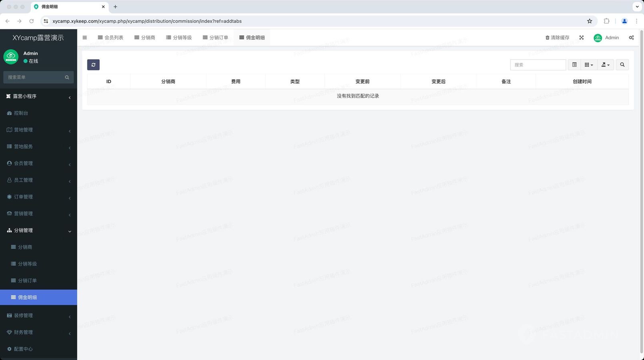Click the table 搜索 input field
Viewport: 644px width, 360px height.
[538, 65]
